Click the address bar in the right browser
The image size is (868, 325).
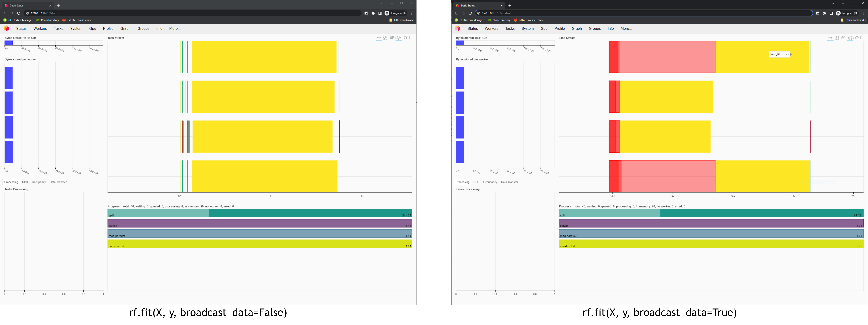coord(640,13)
